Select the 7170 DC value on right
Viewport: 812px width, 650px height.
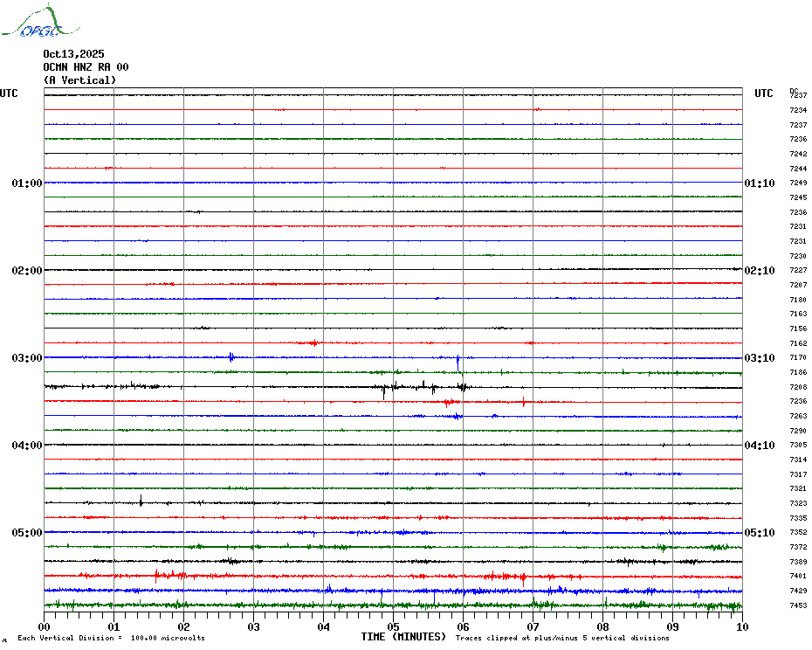pyautogui.click(x=798, y=357)
